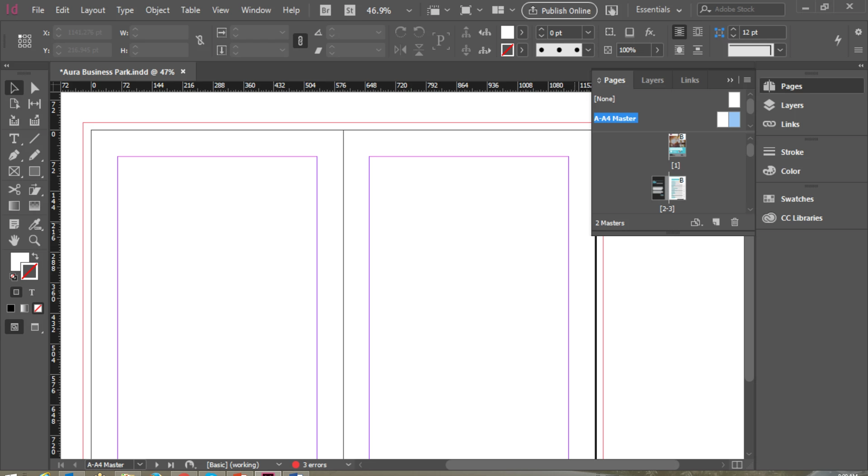Click the stroke none swatch in control bar
This screenshot has width=868, height=476.
[x=507, y=50]
